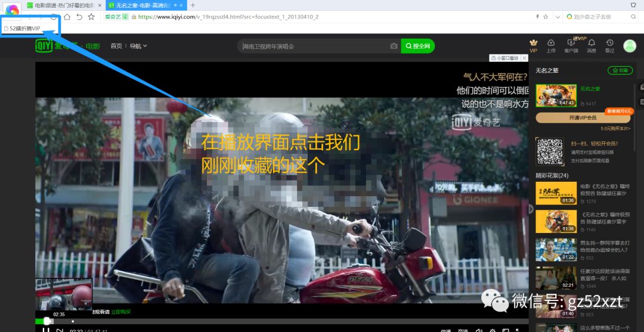Select the 无名之辈 movie tab

click(146, 5)
